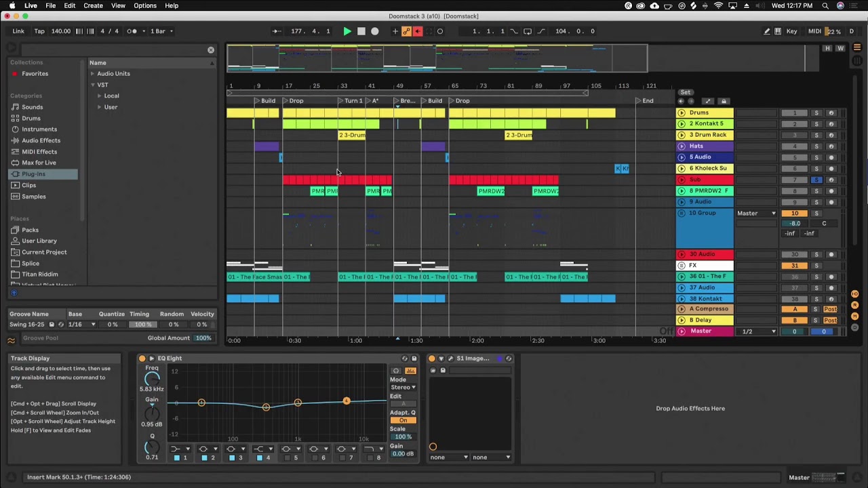The height and width of the screenshot is (488, 868).
Task: Open the Options menu
Action: click(x=144, y=5)
